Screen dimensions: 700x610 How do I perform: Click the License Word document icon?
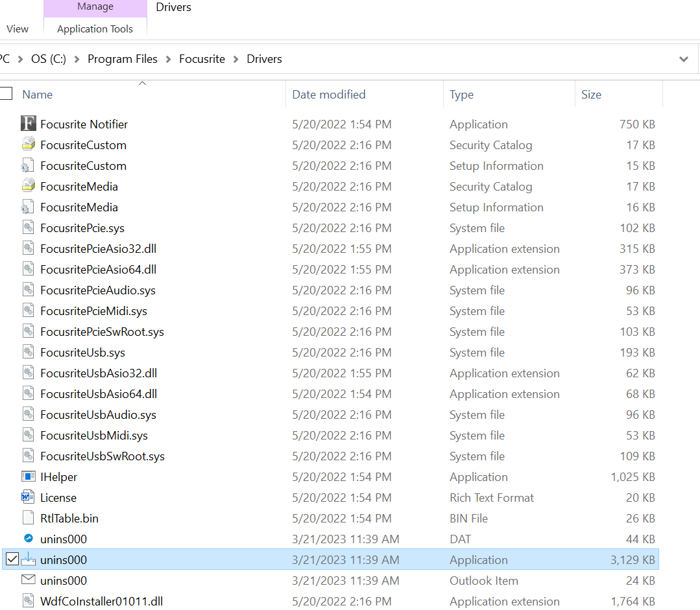28,497
